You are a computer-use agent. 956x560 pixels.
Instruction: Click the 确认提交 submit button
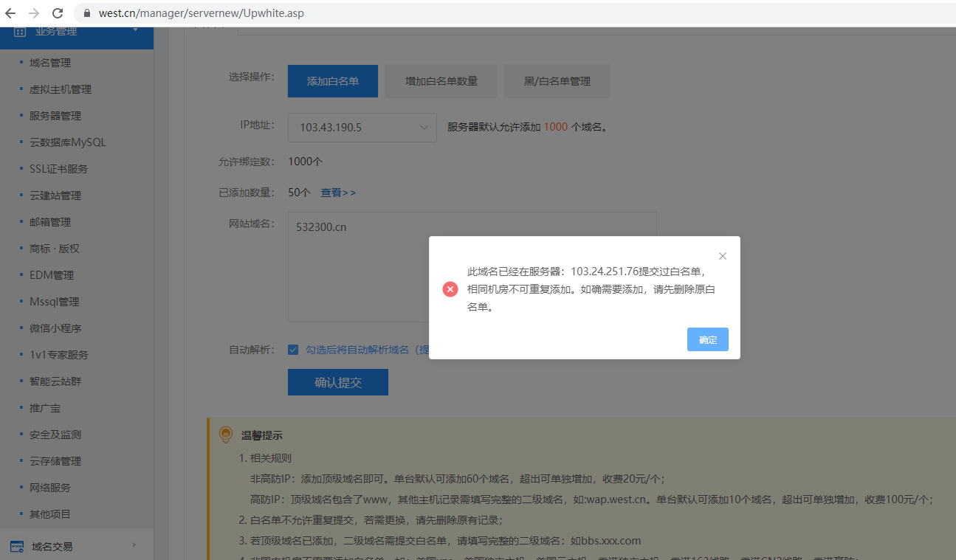337,382
